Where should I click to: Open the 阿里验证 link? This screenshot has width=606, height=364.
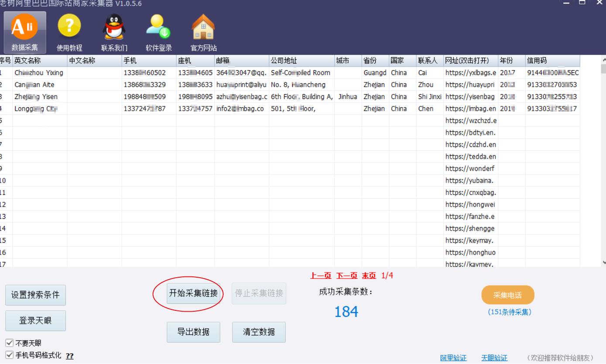pyautogui.click(x=453, y=358)
